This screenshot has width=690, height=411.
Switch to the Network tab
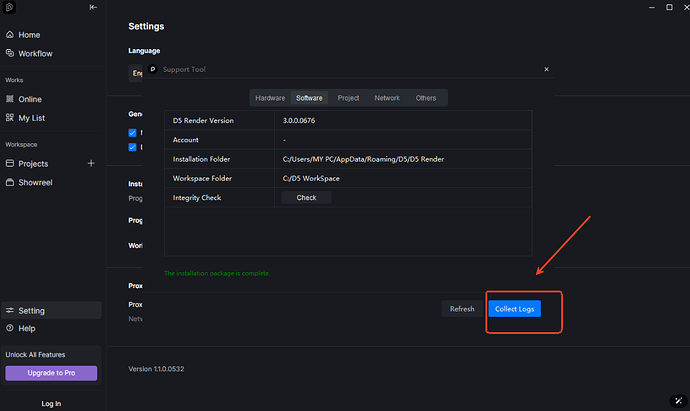click(x=387, y=98)
